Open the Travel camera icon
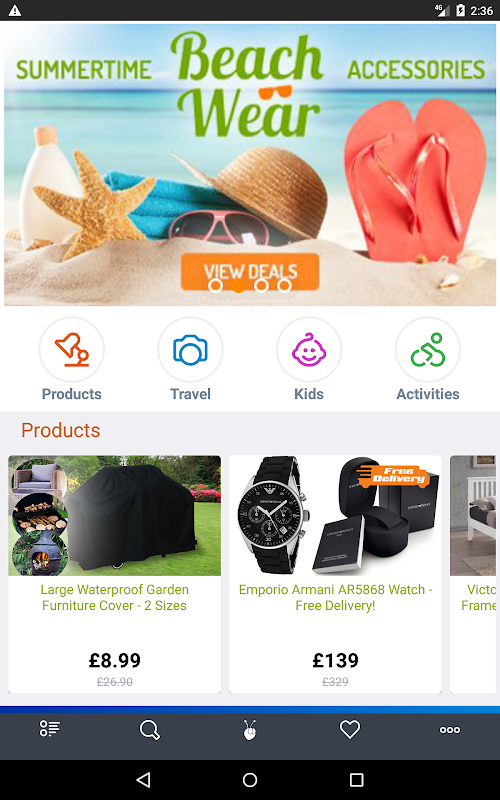The height and width of the screenshot is (800, 500). [190, 349]
